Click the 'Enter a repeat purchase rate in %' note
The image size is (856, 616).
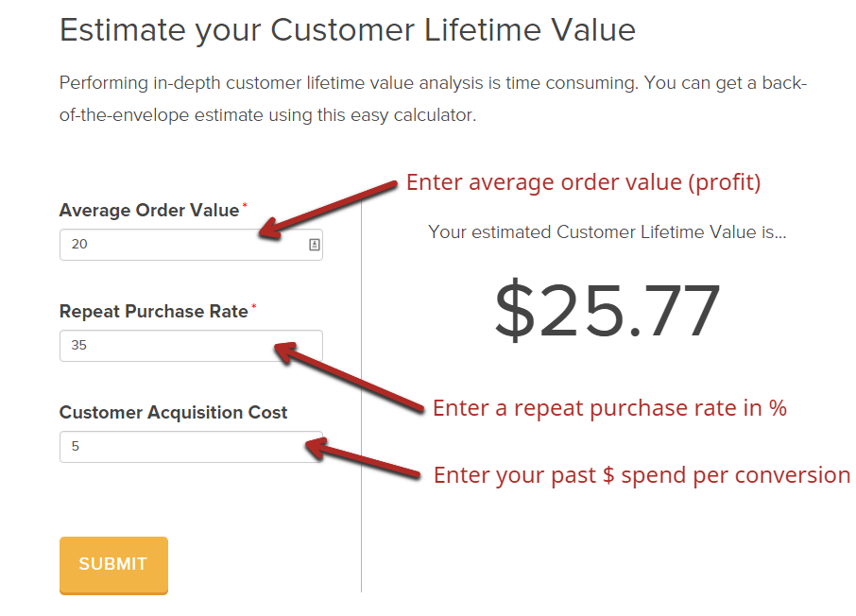[x=609, y=408]
